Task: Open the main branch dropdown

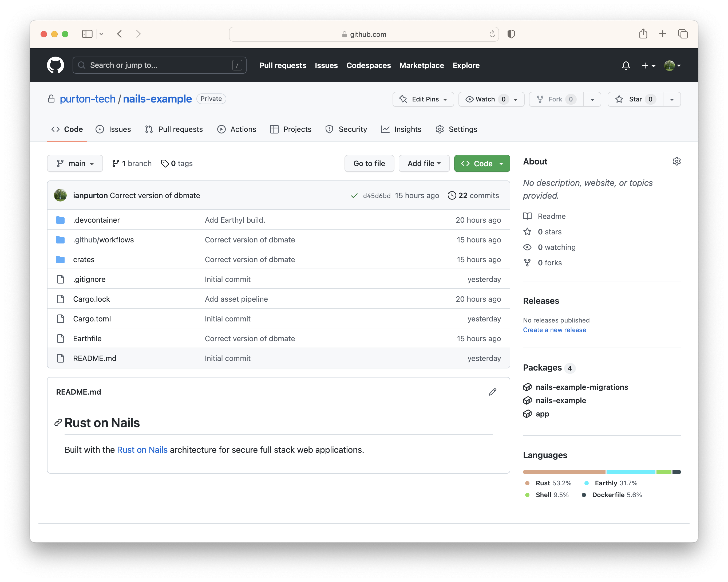Action: tap(75, 163)
